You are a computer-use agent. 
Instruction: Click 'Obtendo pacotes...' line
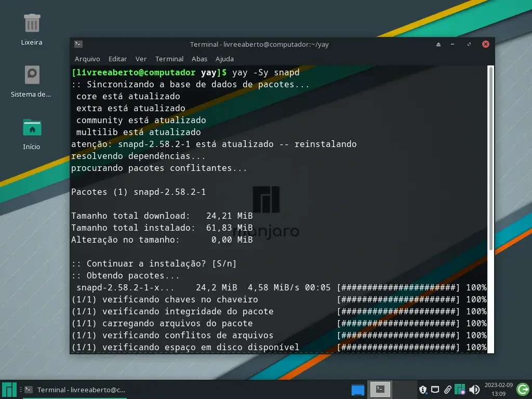coord(125,275)
